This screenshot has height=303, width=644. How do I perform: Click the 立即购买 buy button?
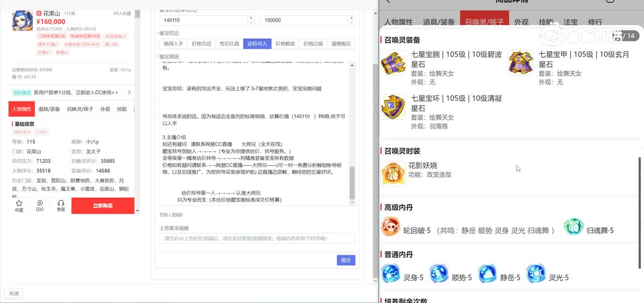tap(103, 206)
